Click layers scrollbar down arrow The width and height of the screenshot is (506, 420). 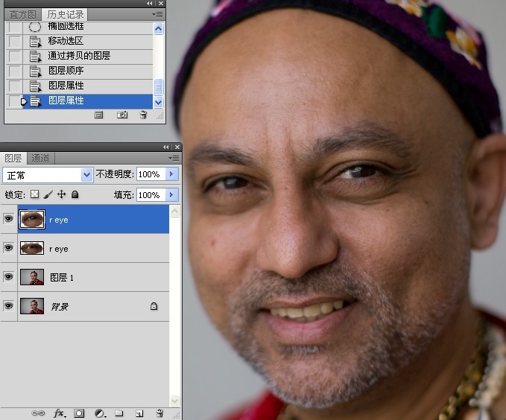174,401
